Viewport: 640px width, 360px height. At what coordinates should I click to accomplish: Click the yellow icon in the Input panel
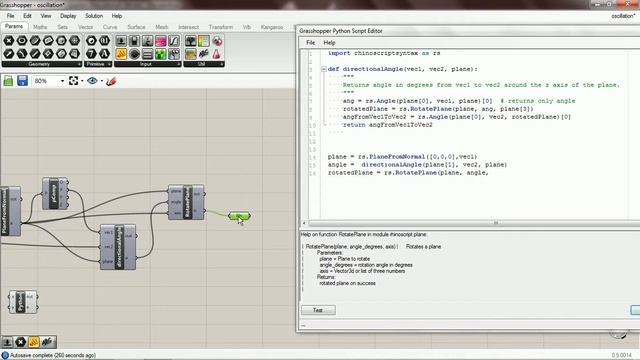pyautogui.click(x=121, y=54)
